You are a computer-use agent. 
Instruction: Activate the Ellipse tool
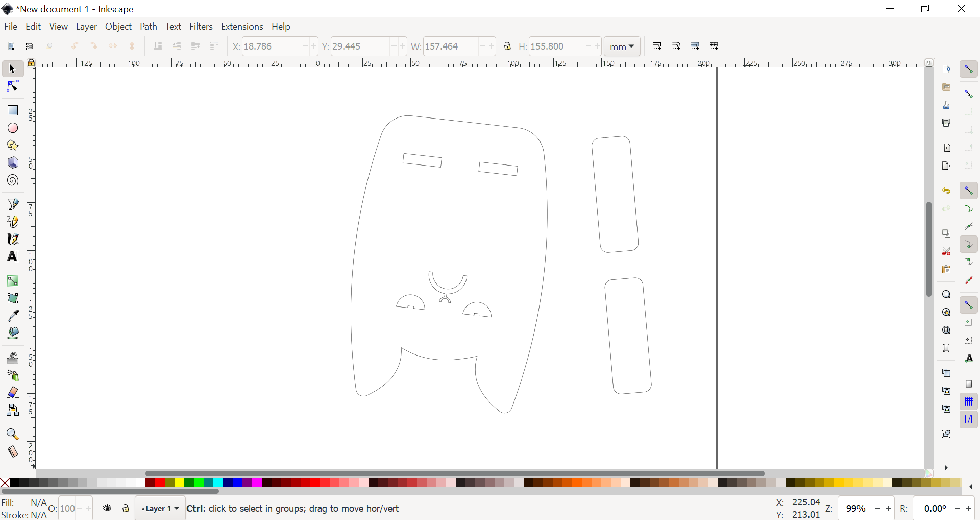tap(12, 128)
